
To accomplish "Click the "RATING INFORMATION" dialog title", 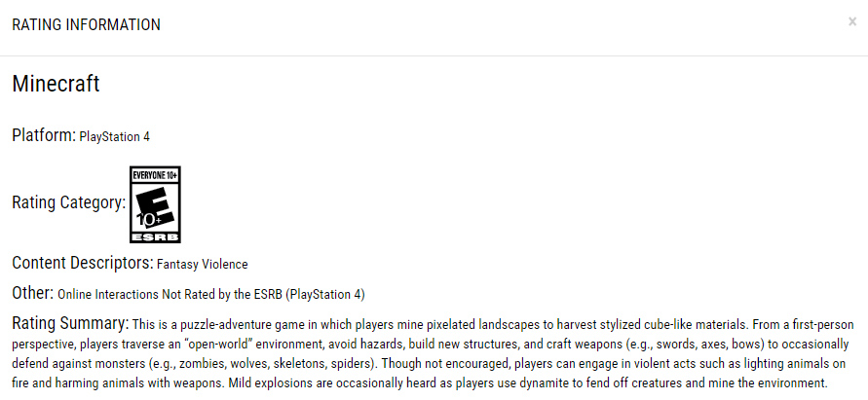I will [86, 25].
